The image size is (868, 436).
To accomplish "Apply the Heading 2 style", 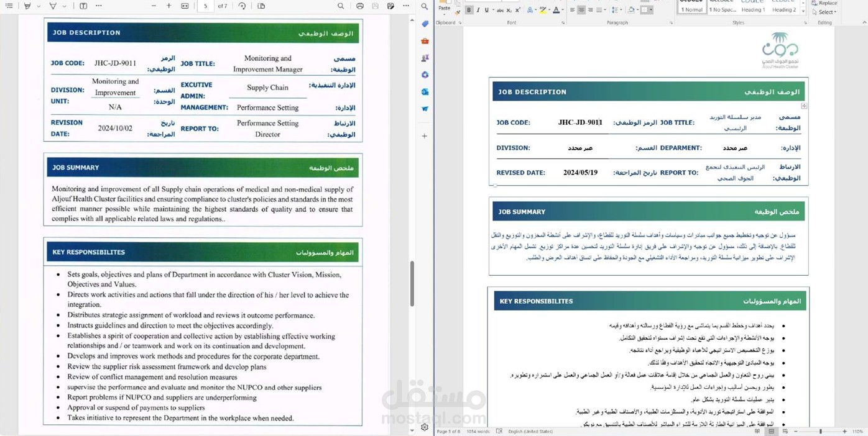I will click(784, 7).
